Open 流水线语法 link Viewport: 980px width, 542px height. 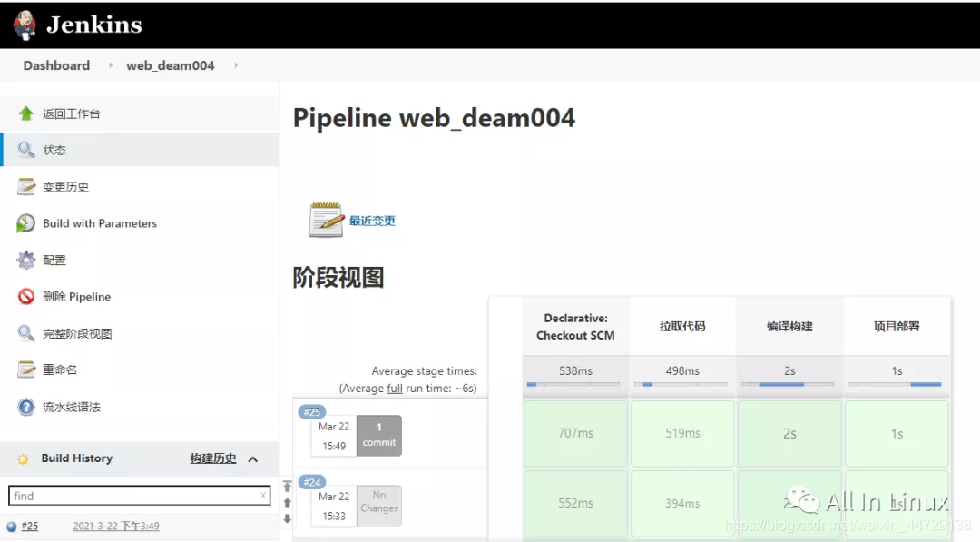tap(72, 407)
